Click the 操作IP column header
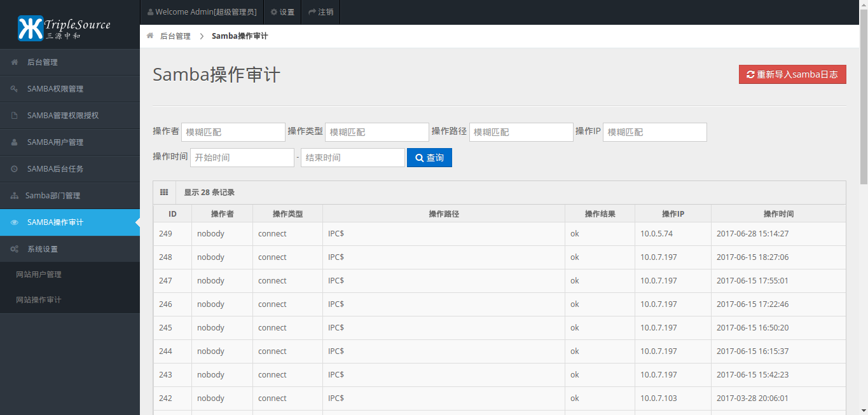Screen dimensions: 868x415 tap(673, 214)
